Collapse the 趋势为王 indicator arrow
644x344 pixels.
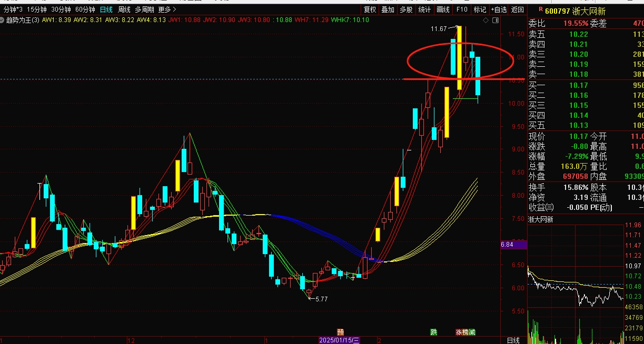[x=3, y=20]
